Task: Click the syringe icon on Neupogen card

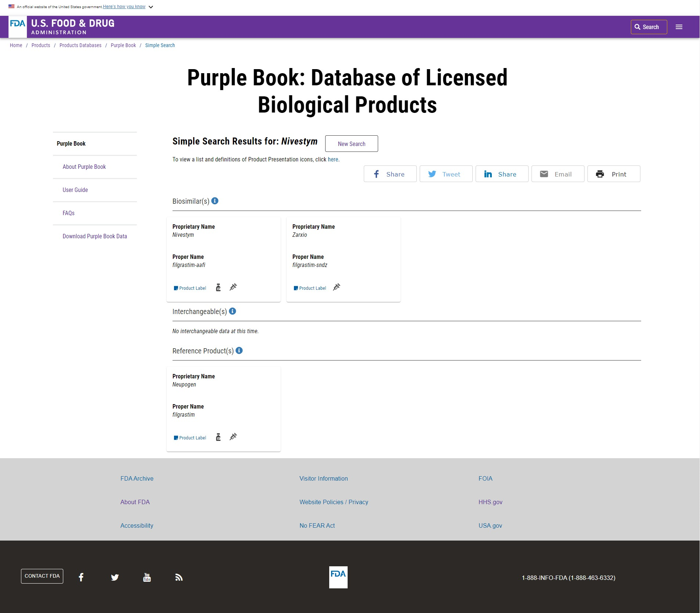Action: tap(233, 437)
